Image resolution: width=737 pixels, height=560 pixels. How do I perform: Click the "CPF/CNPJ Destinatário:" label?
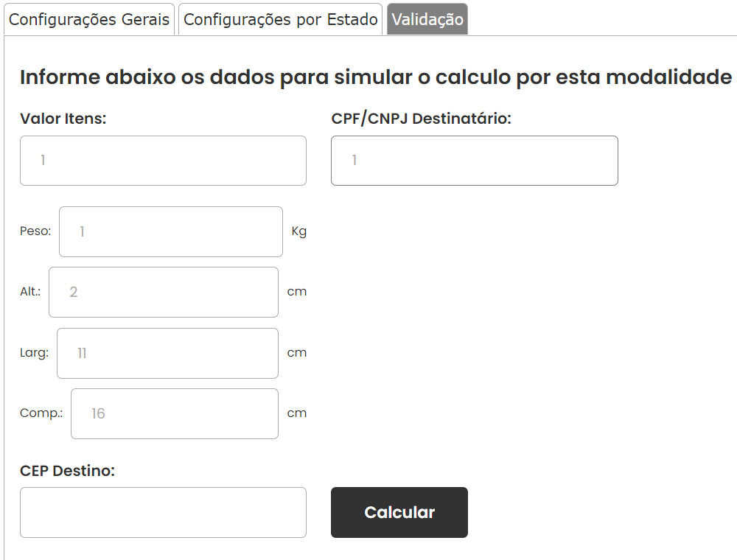[x=421, y=119]
